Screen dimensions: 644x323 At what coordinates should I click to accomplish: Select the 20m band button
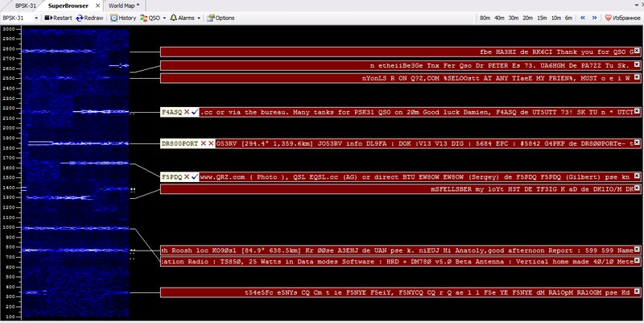coord(526,17)
